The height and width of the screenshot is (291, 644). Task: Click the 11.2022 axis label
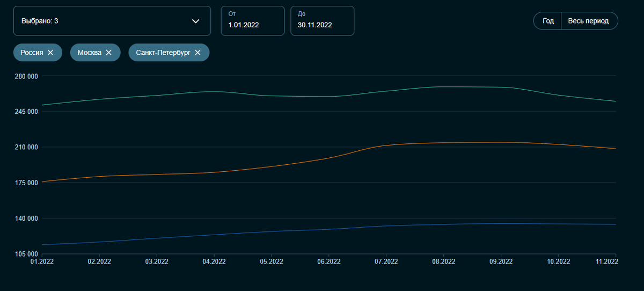[606, 261]
